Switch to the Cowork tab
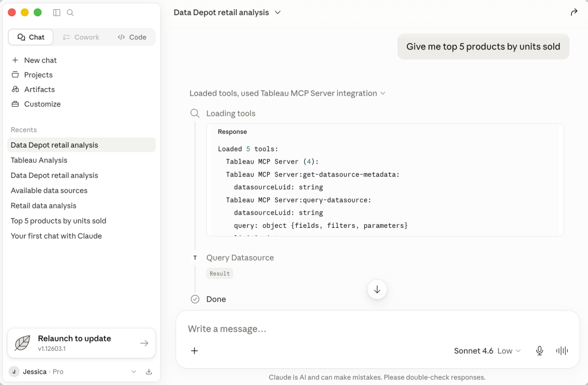The height and width of the screenshot is (385, 588). pos(81,37)
